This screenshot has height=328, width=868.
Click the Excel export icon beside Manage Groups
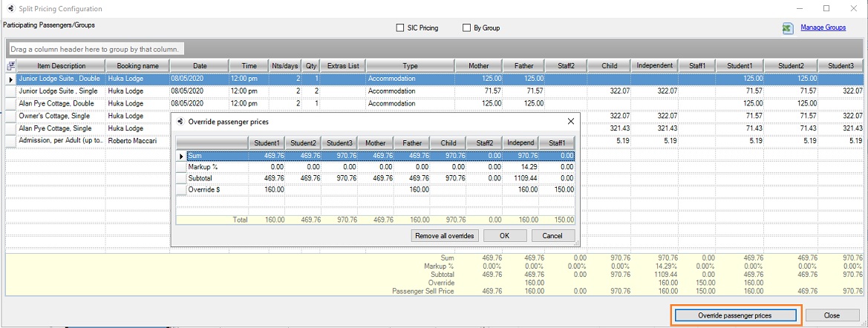(788, 28)
